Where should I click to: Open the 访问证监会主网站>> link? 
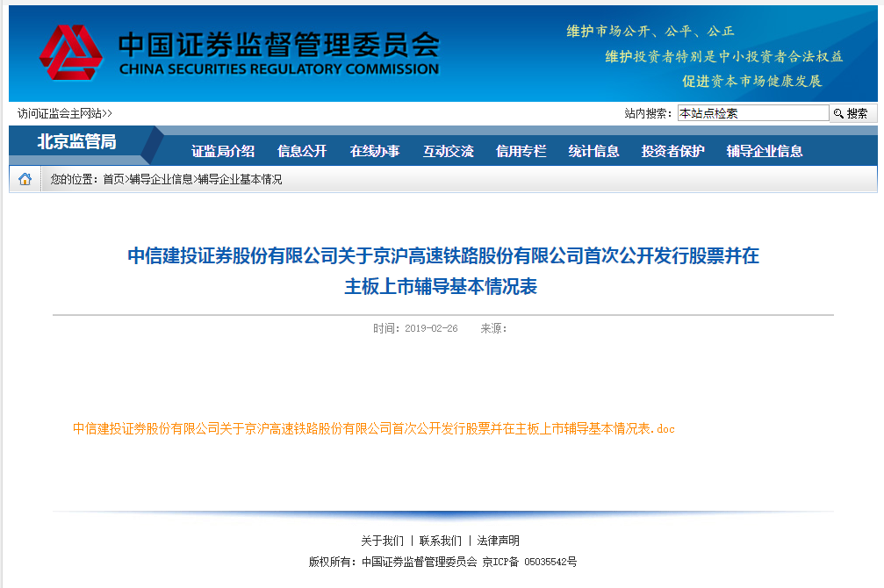[65, 113]
